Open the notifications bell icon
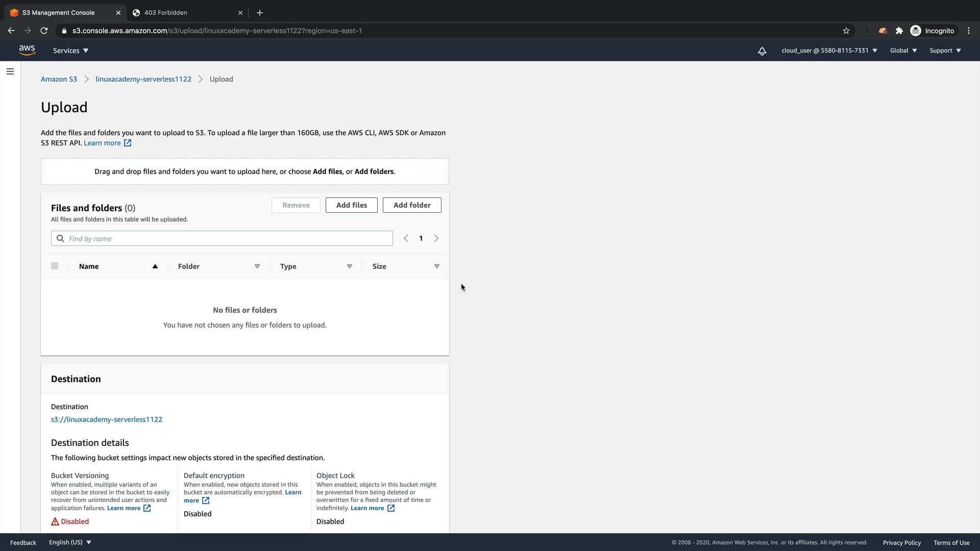 tap(762, 51)
